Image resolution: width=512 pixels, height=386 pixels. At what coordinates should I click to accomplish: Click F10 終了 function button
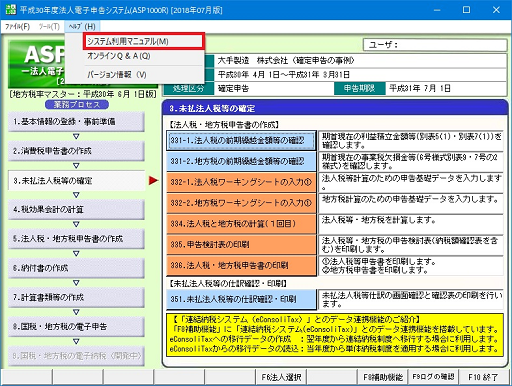pyautogui.click(x=483, y=377)
